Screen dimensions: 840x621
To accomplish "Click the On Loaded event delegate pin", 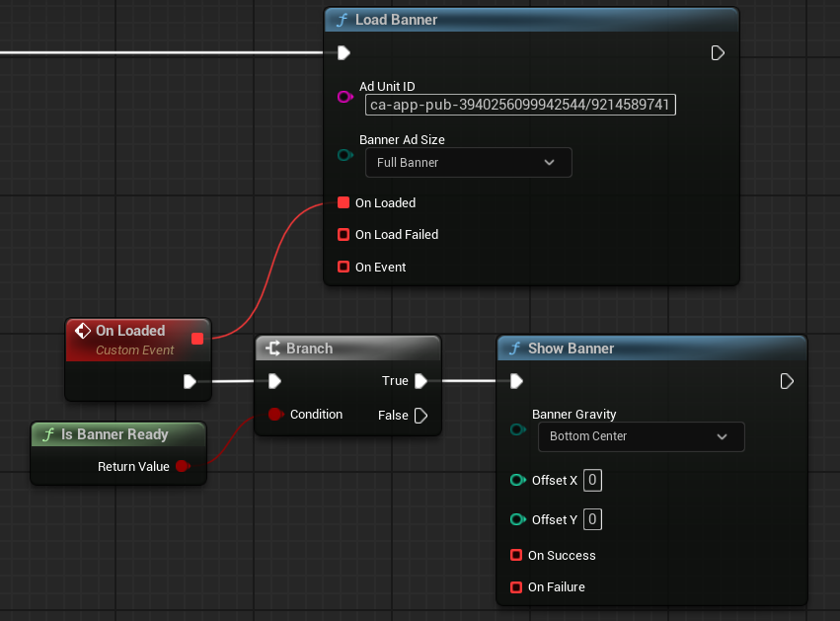I will click(197, 339).
